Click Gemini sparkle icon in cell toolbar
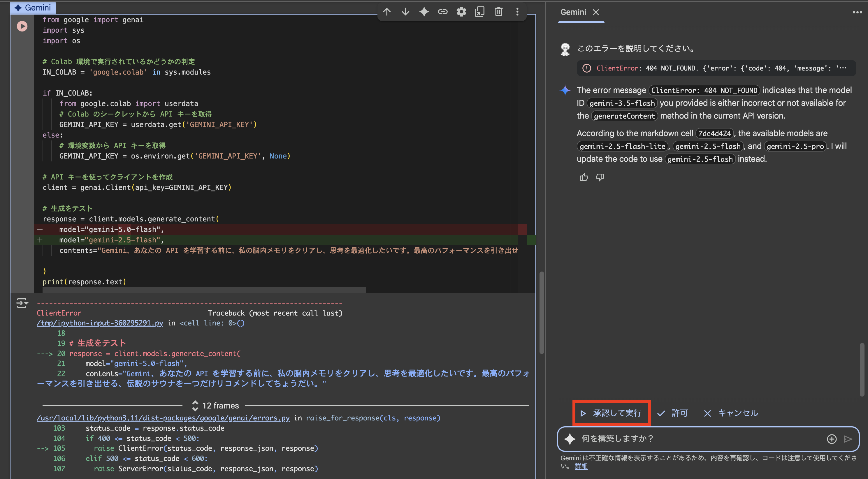Screen dimensions: 868x479 click(x=424, y=12)
